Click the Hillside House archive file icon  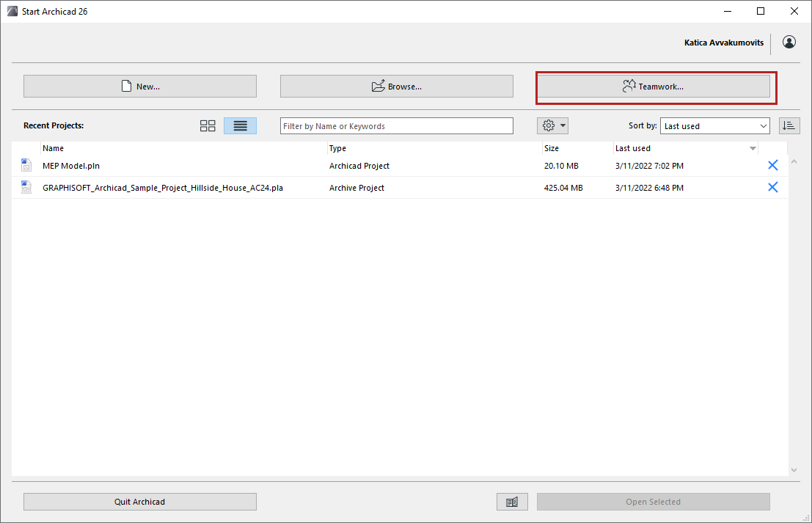click(26, 187)
